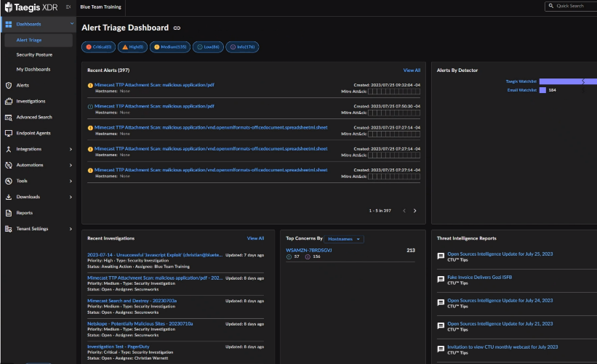Click the Reports document icon in sidebar
Screen dimensions: 597x364
(x=9, y=213)
